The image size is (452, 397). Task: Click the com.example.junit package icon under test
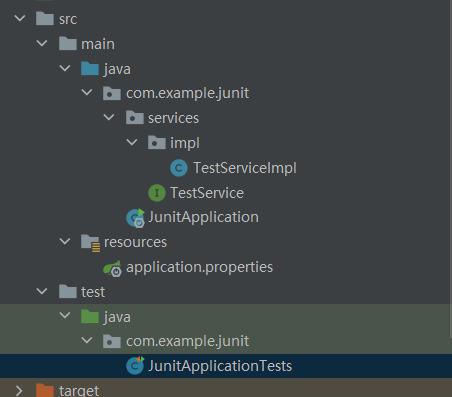(x=112, y=341)
